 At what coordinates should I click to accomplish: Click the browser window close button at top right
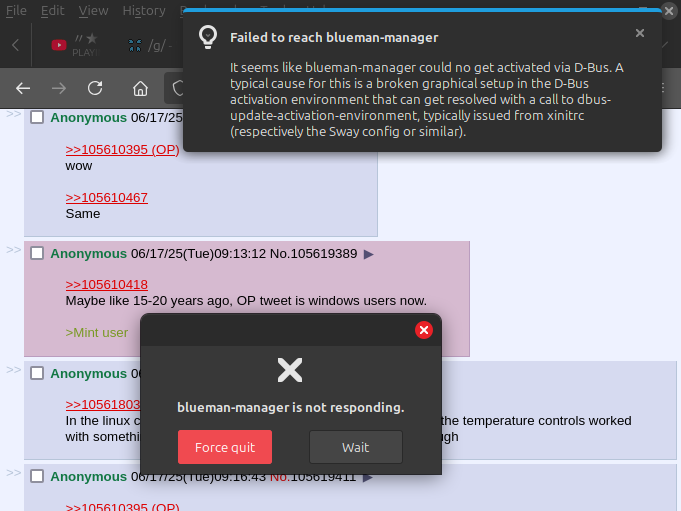click(669, 10)
